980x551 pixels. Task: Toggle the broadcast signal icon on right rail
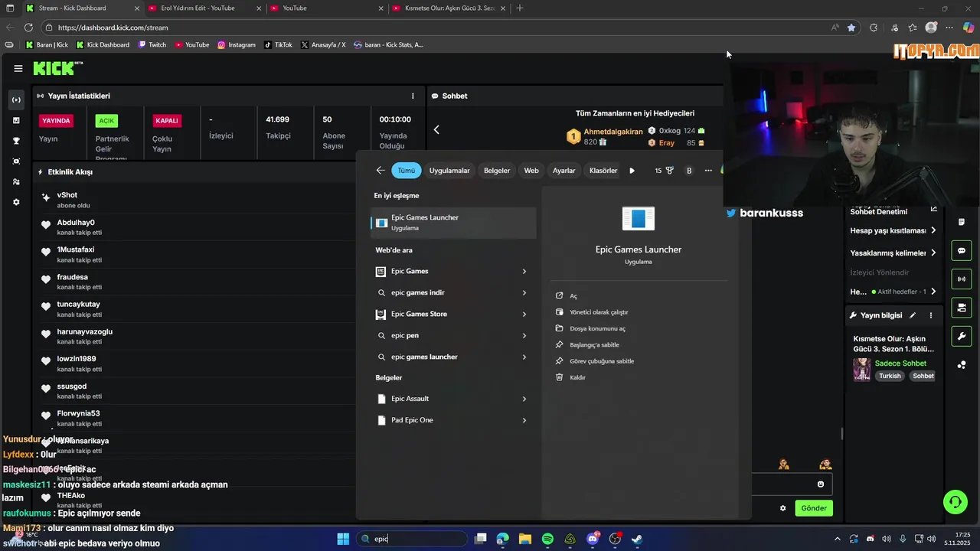pyautogui.click(x=962, y=279)
